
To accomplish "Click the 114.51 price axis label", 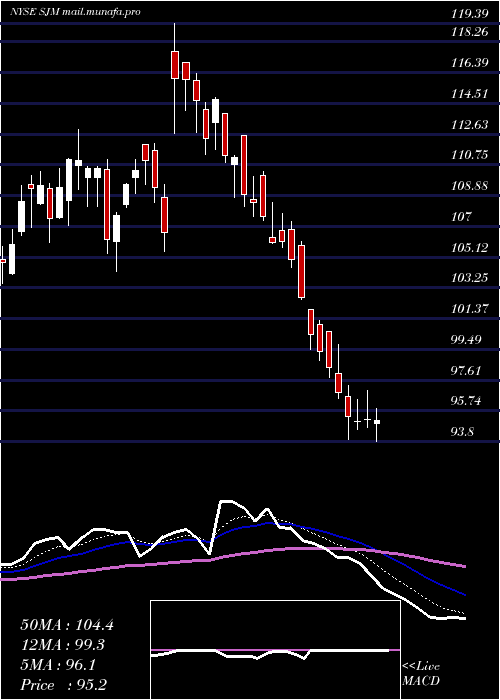I will (x=469, y=94).
